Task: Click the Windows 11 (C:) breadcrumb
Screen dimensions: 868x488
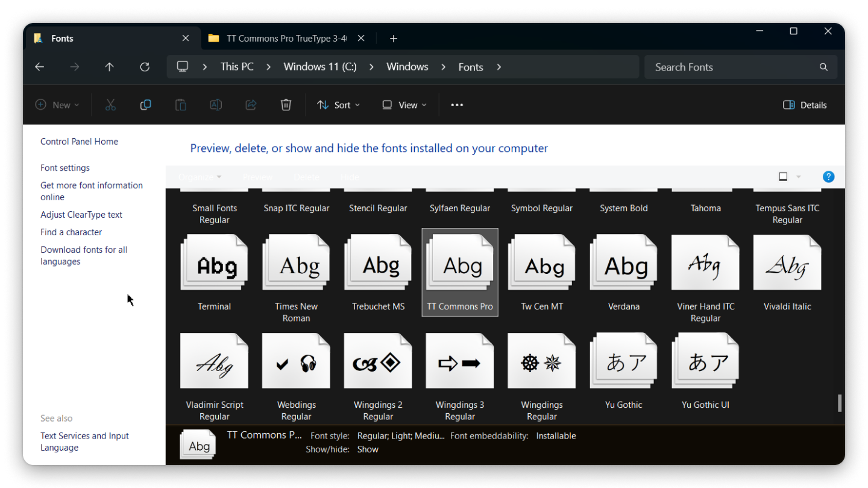Action: 320,67
